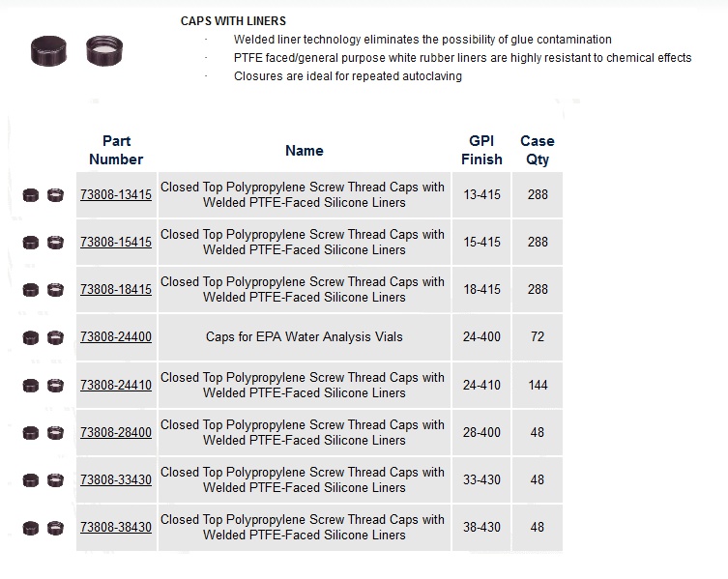The height and width of the screenshot is (579, 728).
Task: Click the large closed cap image at top
Action: pos(48,51)
